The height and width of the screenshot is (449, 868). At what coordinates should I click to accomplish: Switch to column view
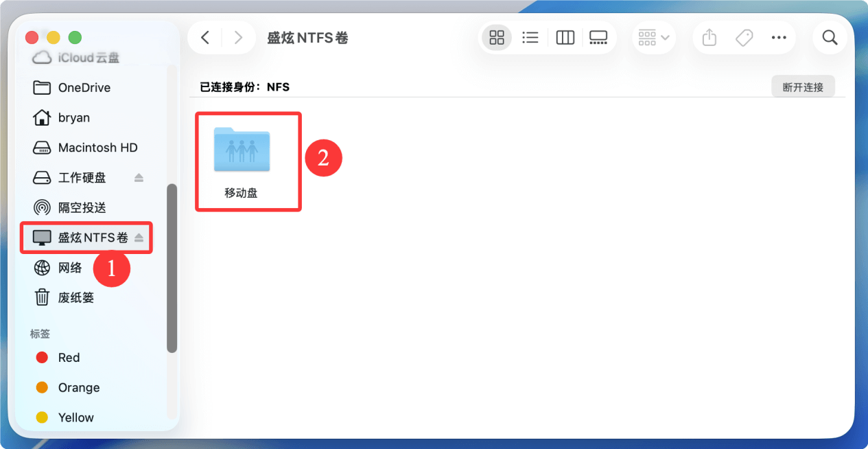point(564,38)
